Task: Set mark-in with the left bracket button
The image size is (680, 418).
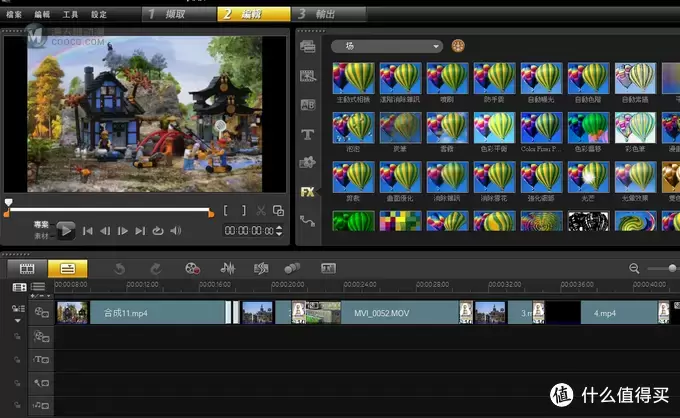Action: (226, 211)
